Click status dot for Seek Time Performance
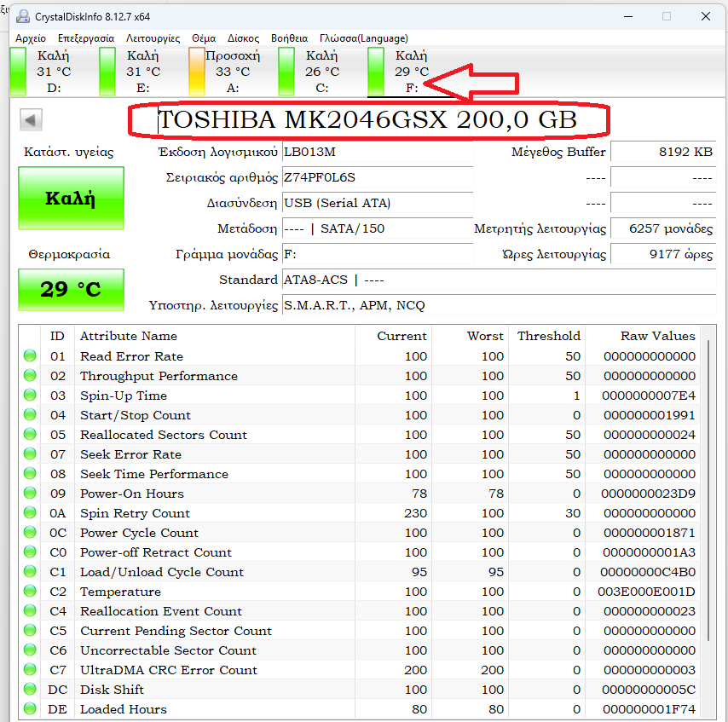728x722 pixels. [30, 473]
